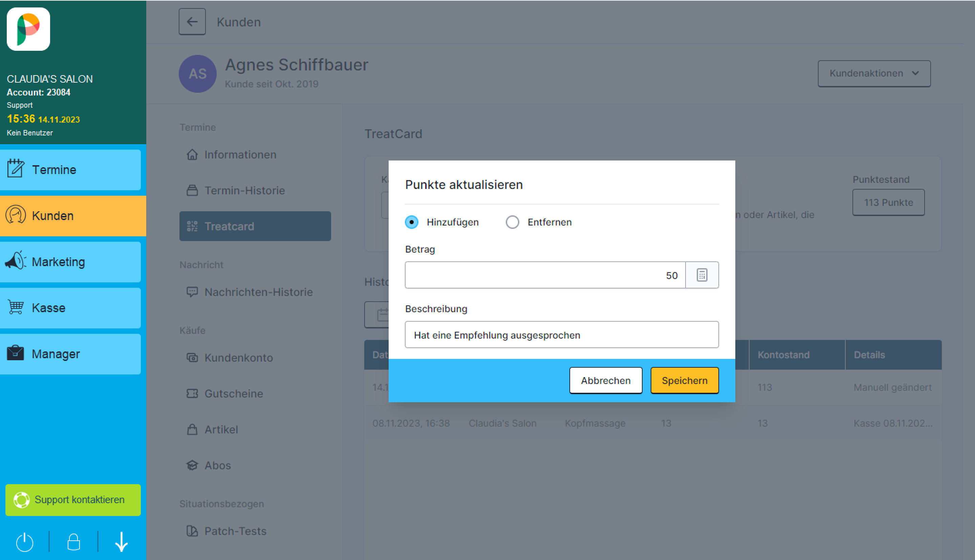
Task: Open Termine in the main sidebar
Action: [70, 170]
